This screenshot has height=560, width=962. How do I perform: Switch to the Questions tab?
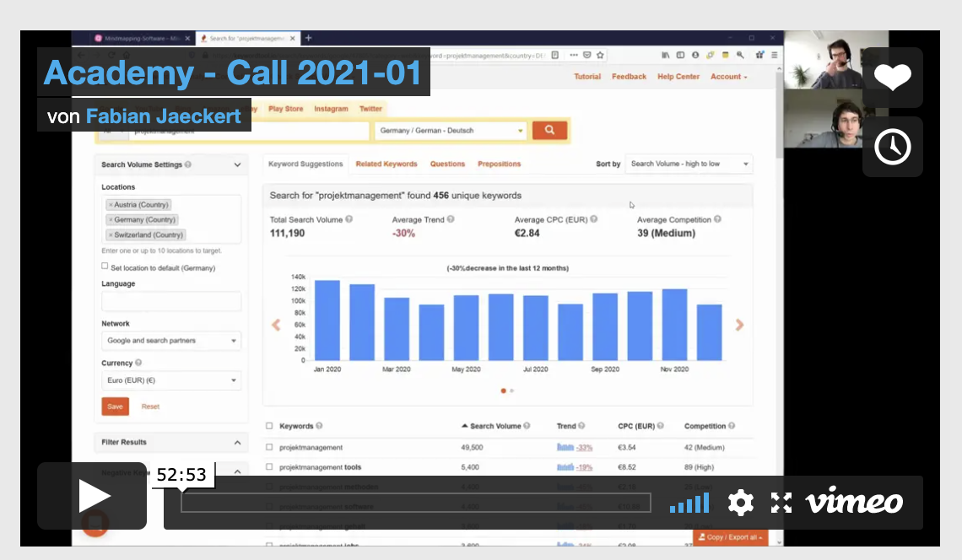coord(447,164)
